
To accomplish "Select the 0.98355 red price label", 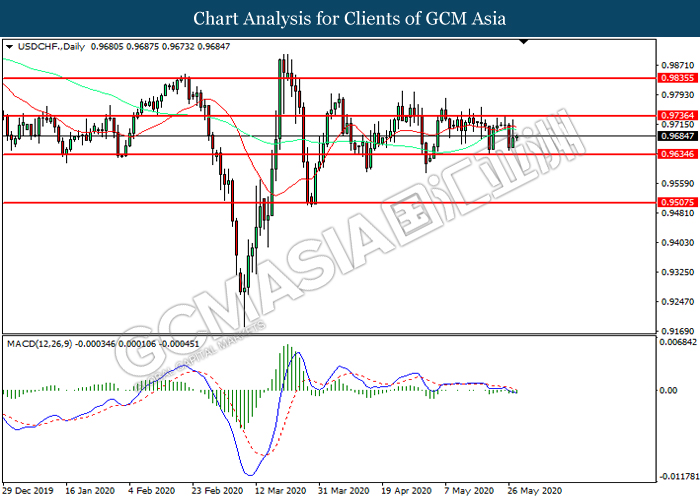I will [677, 77].
